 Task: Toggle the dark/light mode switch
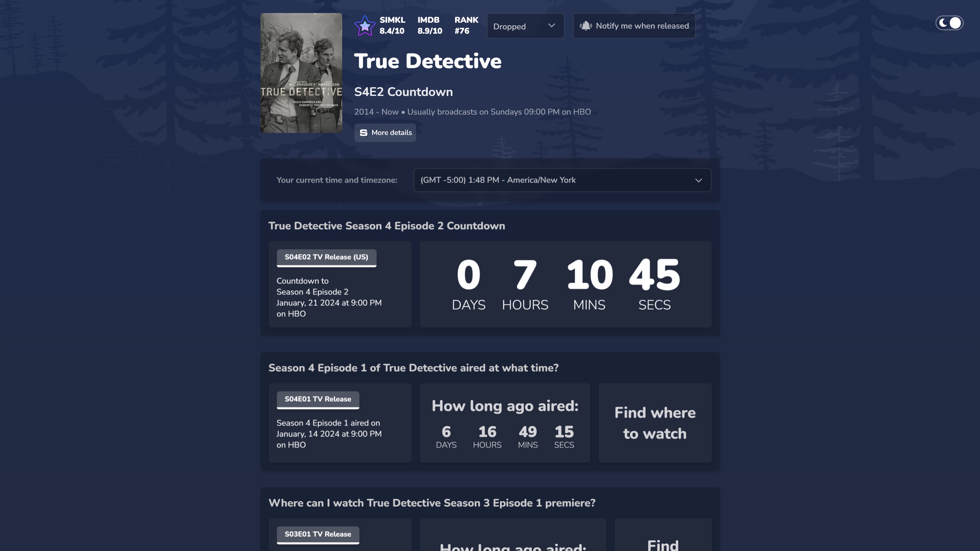[x=949, y=23]
